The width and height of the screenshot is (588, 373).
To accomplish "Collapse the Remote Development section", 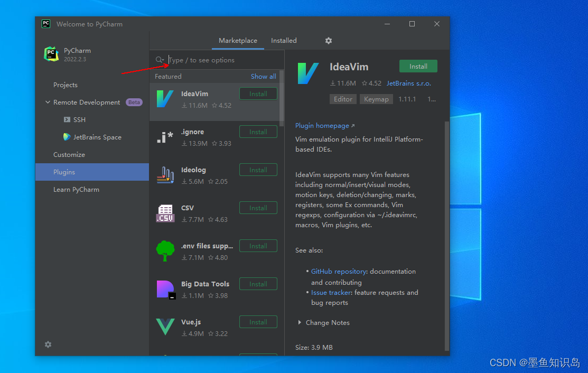I will [x=48, y=102].
